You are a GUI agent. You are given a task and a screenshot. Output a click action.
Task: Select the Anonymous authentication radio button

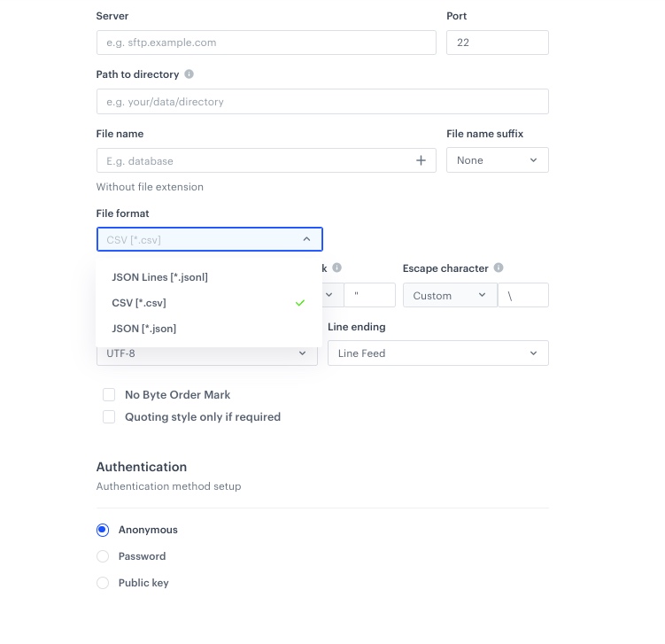[103, 530]
